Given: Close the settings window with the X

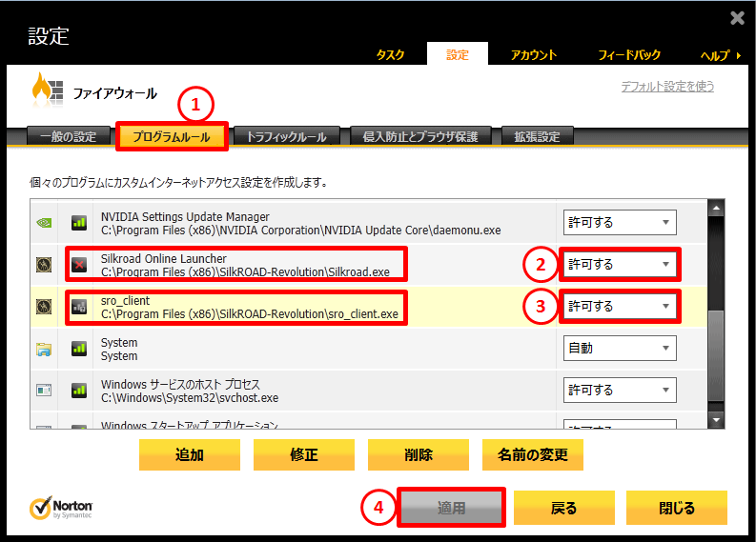Looking at the screenshot, I should click(x=737, y=18).
